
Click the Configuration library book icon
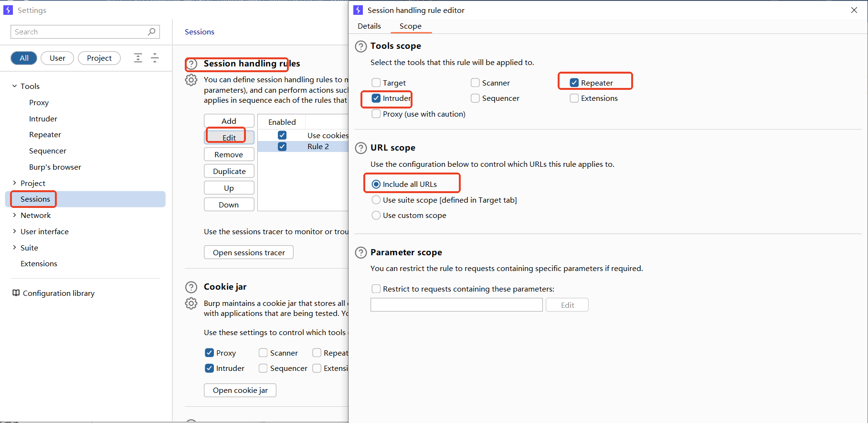click(x=16, y=293)
